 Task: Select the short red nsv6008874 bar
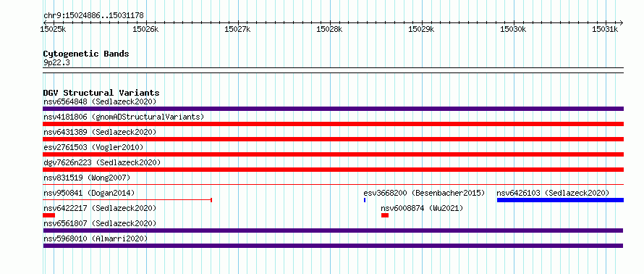[x=385, y=215]
